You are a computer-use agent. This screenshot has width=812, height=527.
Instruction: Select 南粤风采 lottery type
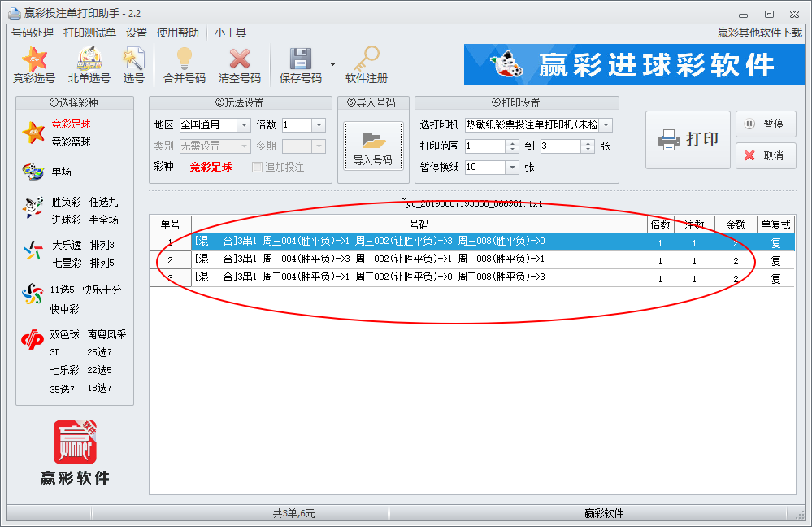tap(106, 334)
